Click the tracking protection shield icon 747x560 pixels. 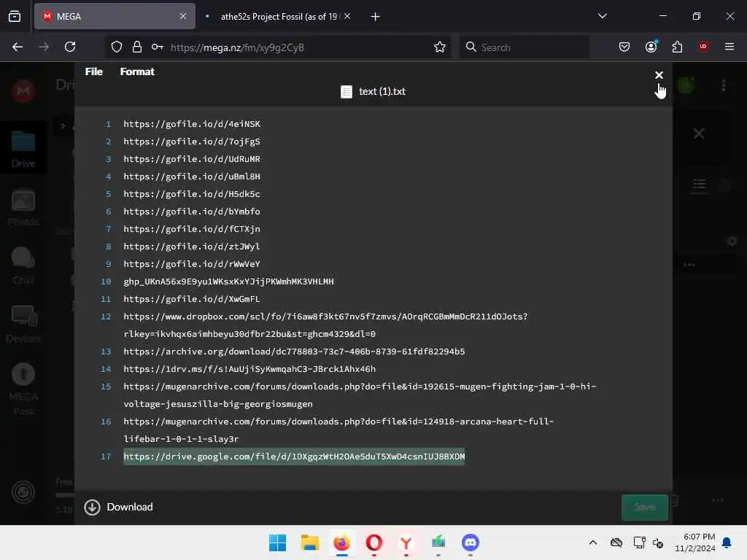pos(117,47)
